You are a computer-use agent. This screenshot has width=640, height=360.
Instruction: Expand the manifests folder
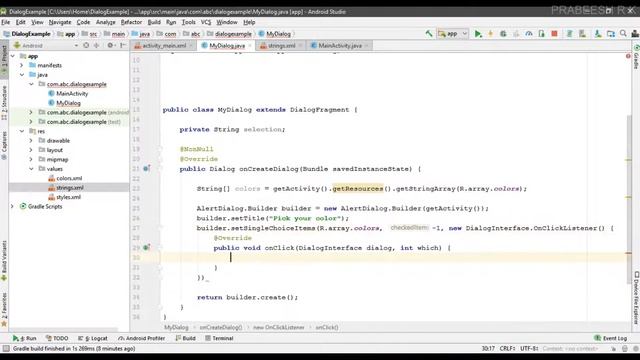click(x=22, y=65)
